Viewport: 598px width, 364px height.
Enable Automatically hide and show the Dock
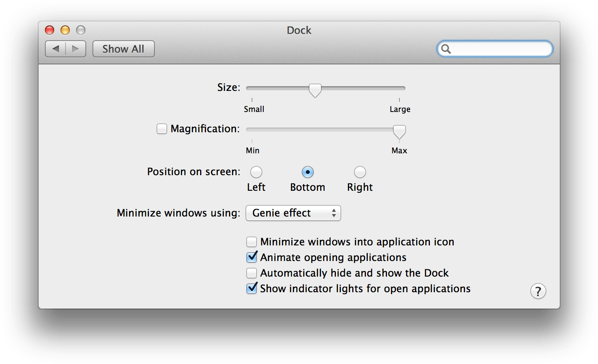pyautogui.click(x=251, y=273)
